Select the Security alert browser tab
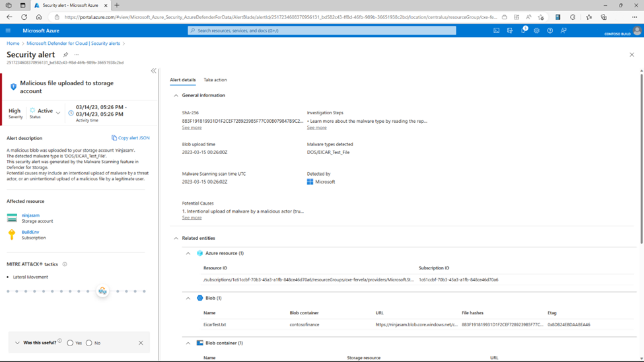 pos(70,5)
